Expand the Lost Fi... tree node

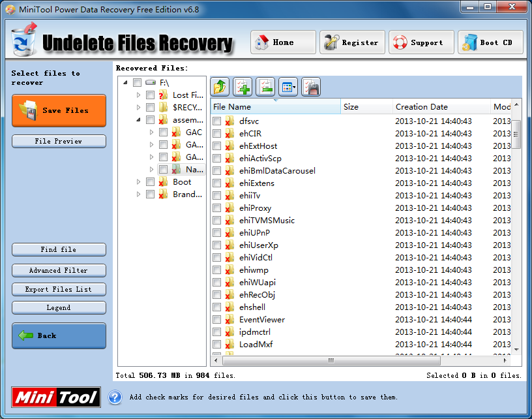point(138,95)
